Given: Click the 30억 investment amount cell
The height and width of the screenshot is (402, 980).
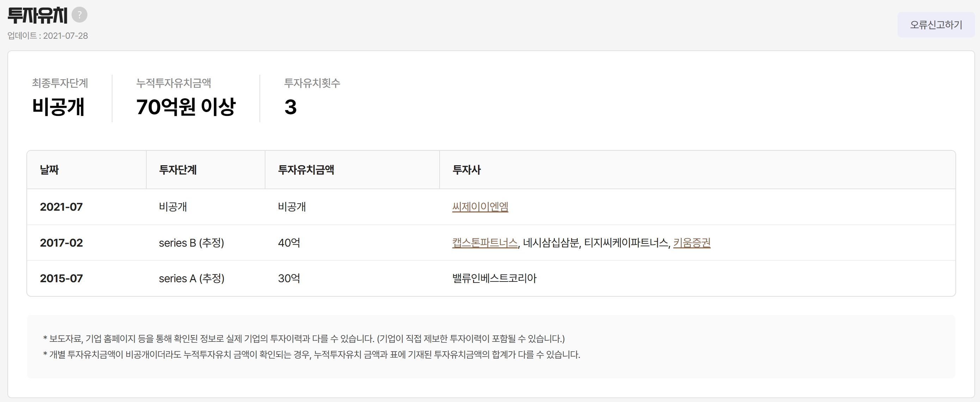Looking at the screenshot, I should pyautogui.click(x=289, y=278).
